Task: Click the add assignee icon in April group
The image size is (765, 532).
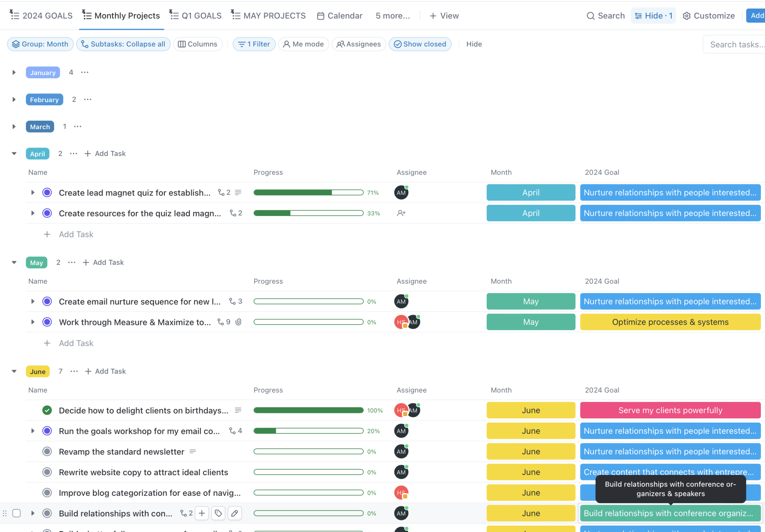Action: [x=401, y=213]
